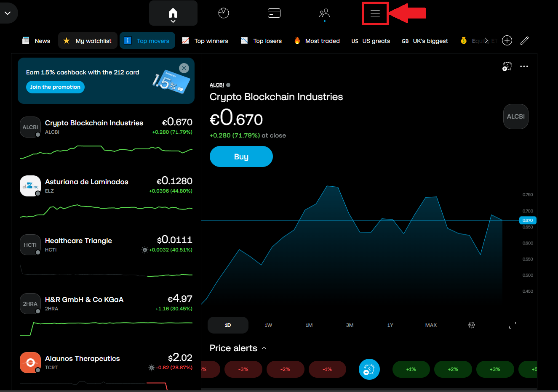Expand chart to fullscreen
The height and width of the screenshot is (392, 558).
point(513,325)
